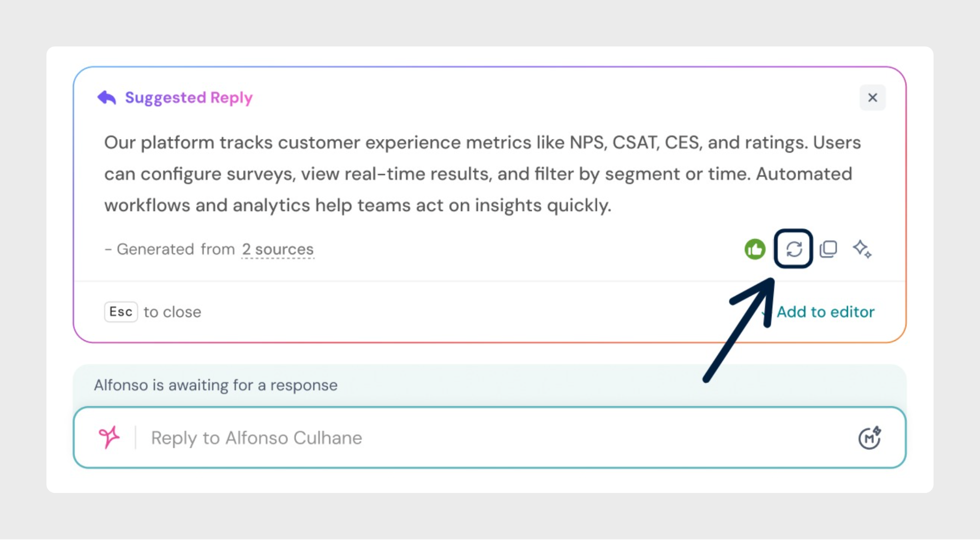Focus the Reply to Alfonso Culhane field
The height and width of the screenshot is (540, 980).
point(459,438)
